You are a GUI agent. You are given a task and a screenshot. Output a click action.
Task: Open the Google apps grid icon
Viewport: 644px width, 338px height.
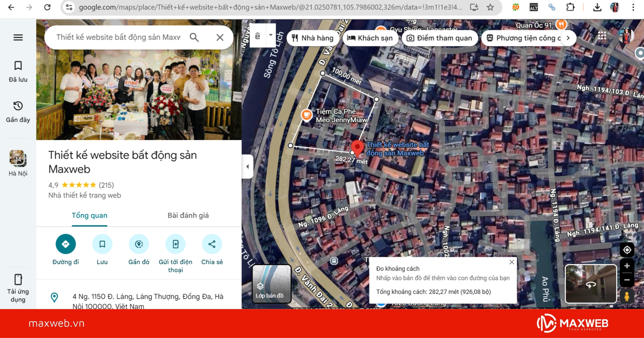pyautogui.click(x=602, y=36)
